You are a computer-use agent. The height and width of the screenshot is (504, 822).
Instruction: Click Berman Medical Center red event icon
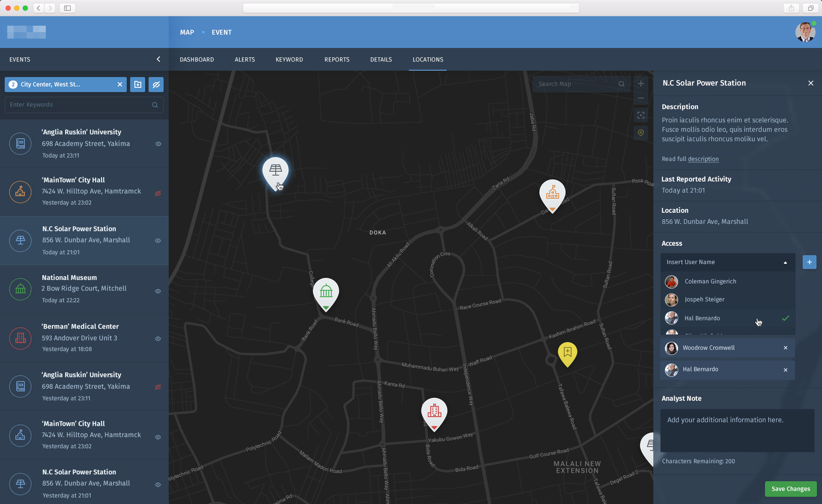tap(20, 338)
